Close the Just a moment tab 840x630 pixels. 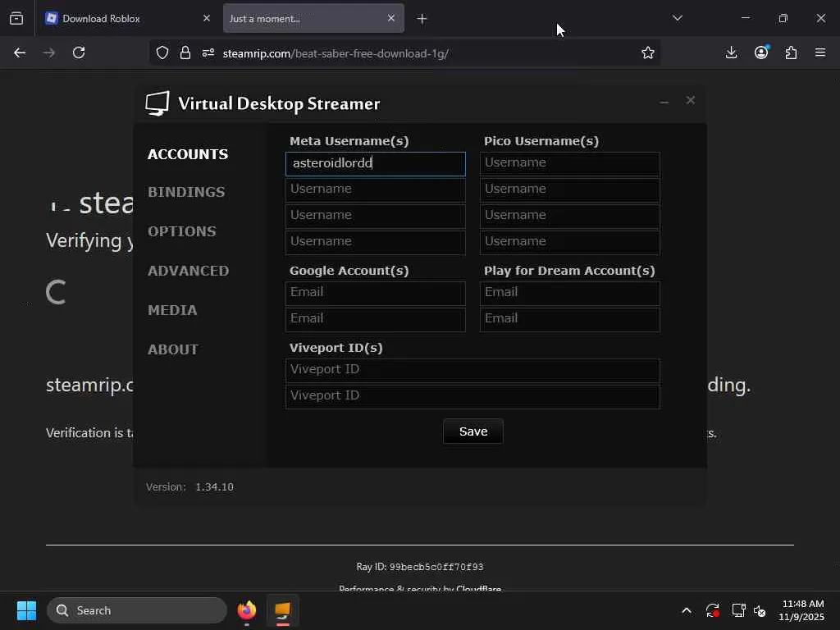[391, 18]
